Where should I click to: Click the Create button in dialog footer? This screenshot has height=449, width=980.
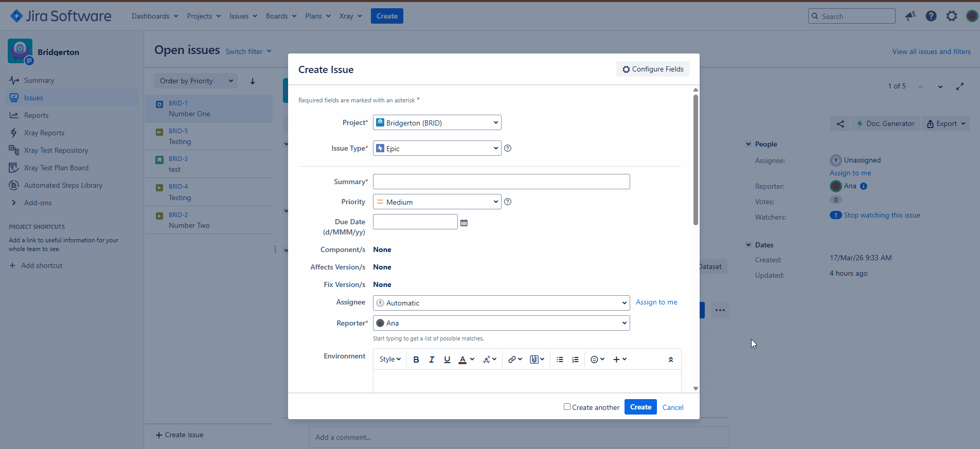640,407
